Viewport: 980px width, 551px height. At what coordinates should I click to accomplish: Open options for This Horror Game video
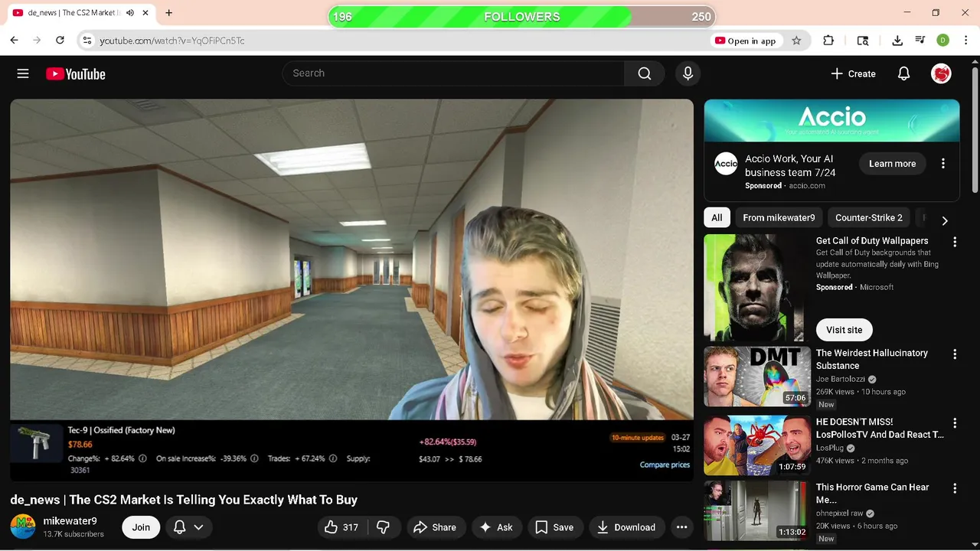955,488
